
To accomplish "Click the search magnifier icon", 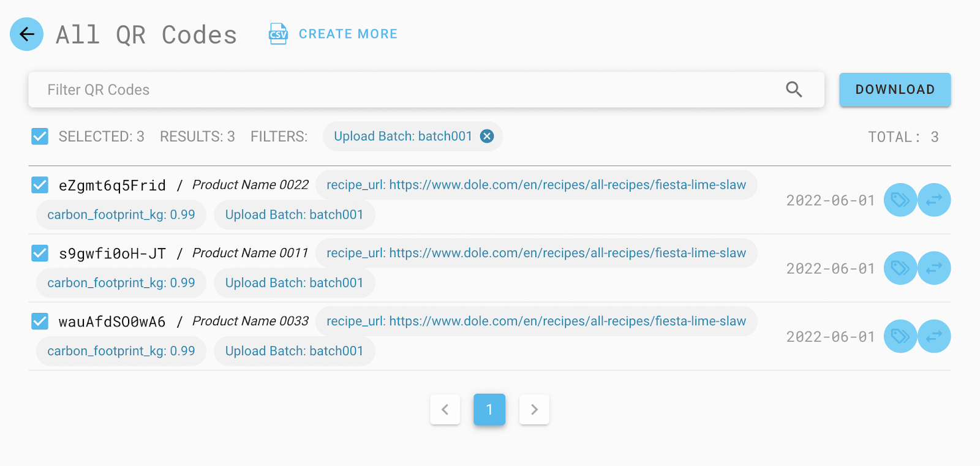I will click(794, 89).
